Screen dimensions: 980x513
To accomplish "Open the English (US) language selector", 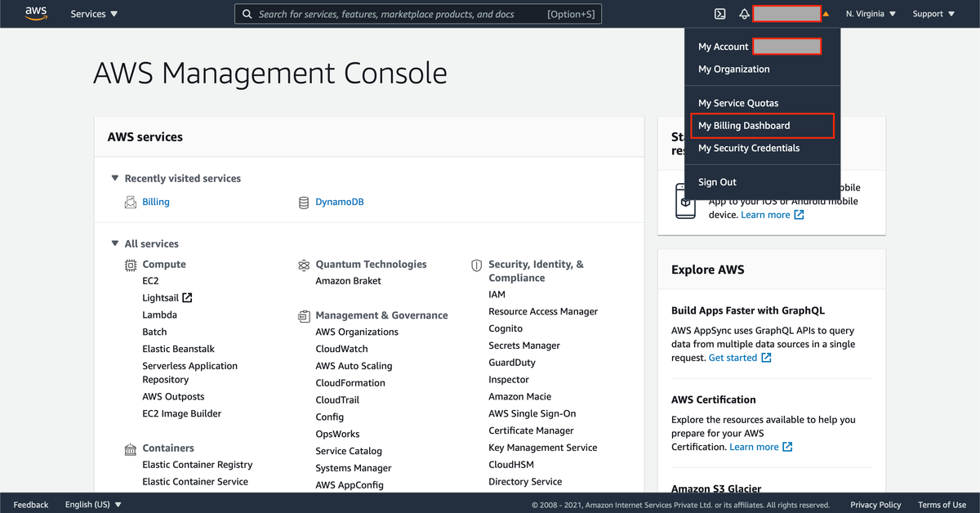I will 93,505.
